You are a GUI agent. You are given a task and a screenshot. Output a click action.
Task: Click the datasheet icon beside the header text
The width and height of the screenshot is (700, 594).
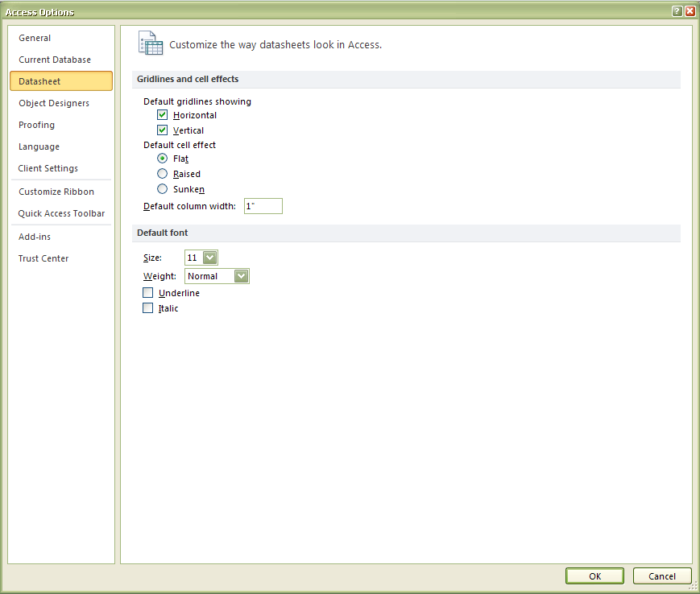151,43
